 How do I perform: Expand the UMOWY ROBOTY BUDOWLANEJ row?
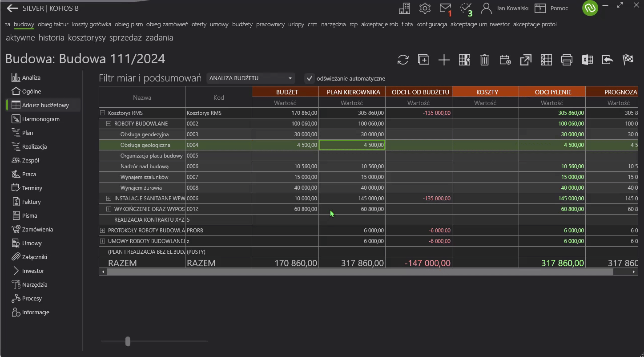[x=102, y=241]
